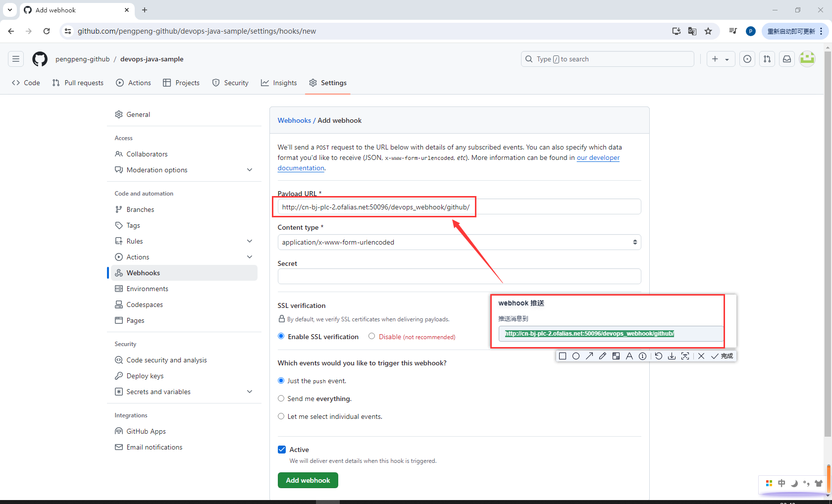This screenshot has height=504, width=832.
Task: Open the Google Translate icon in address bar
Action: (692, 31)
